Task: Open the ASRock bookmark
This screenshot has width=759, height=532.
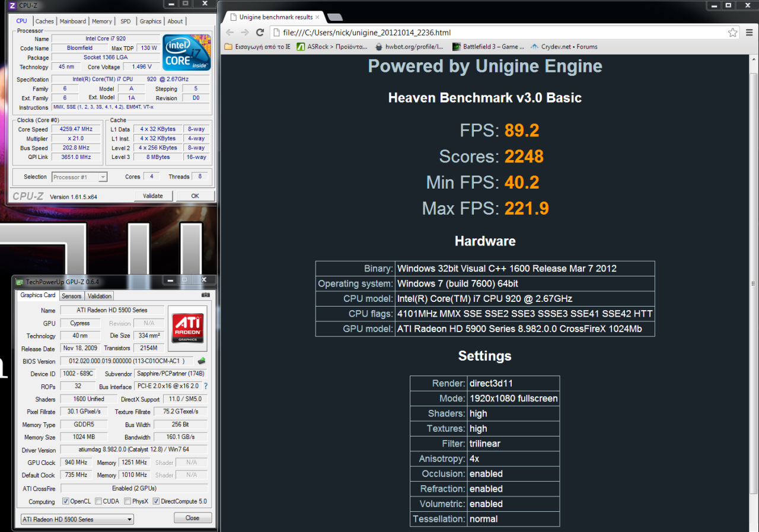Action: [331, 46]
